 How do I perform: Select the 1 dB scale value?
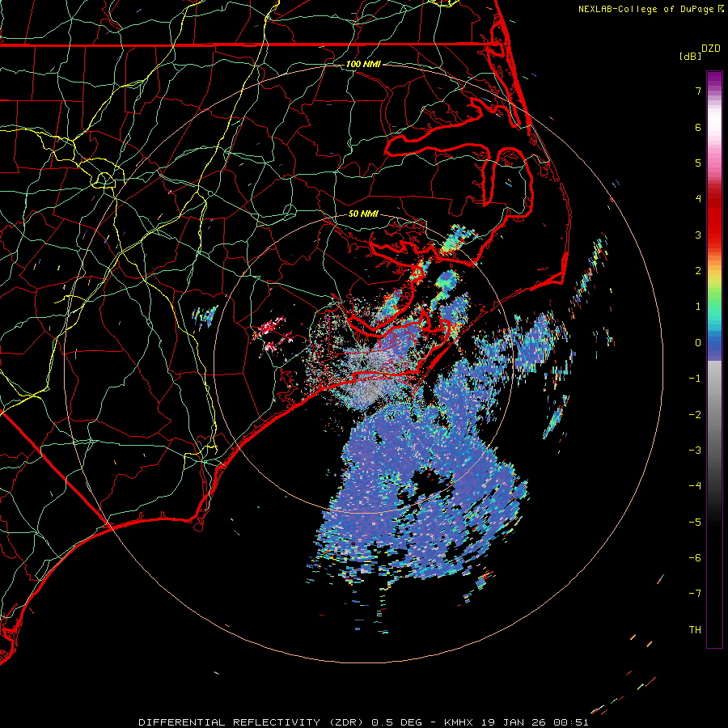click(x=698, y=307)
